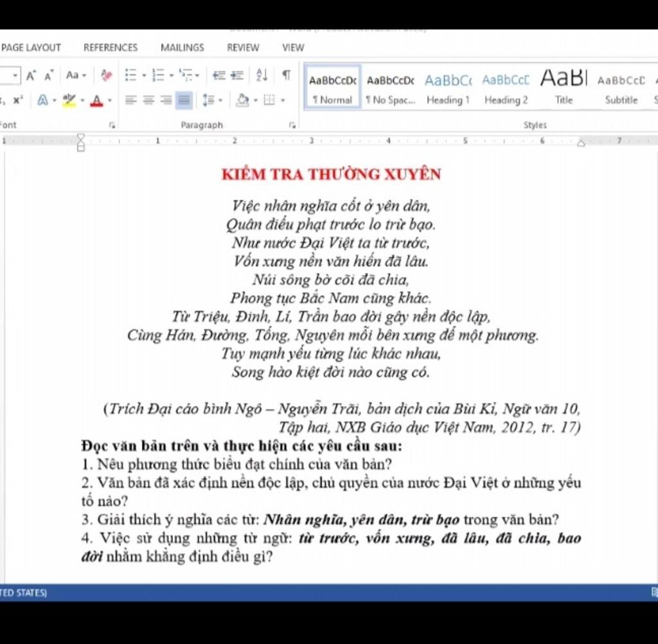The image size is (658, 644).
Task: Apply the Subtitle style
Action: pyautogui.click(x=621, y=87)
